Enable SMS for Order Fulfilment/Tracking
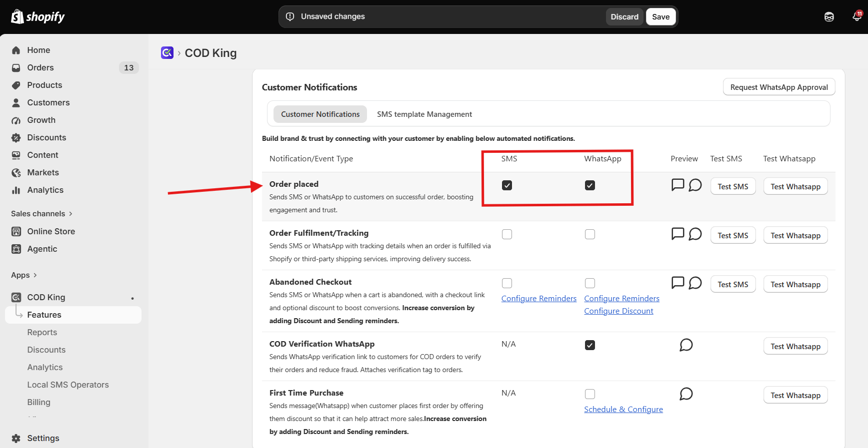The width and height of the screenshot is (868, 448). [507, 234]
